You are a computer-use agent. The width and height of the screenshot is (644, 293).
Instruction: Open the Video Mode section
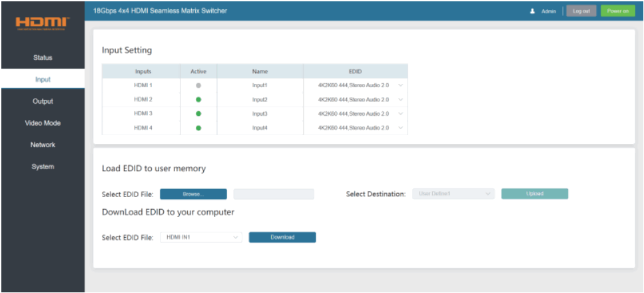pos(43,123)
